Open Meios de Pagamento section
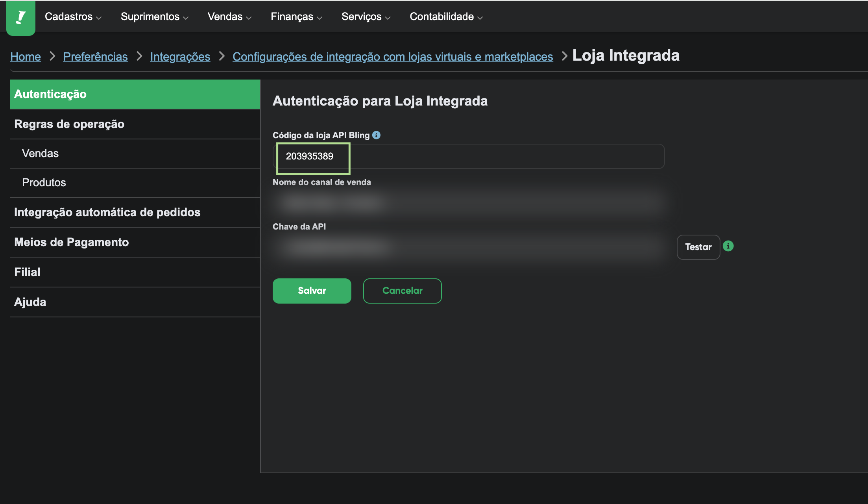This screenshot has height=504, width=868. (135, 242)
